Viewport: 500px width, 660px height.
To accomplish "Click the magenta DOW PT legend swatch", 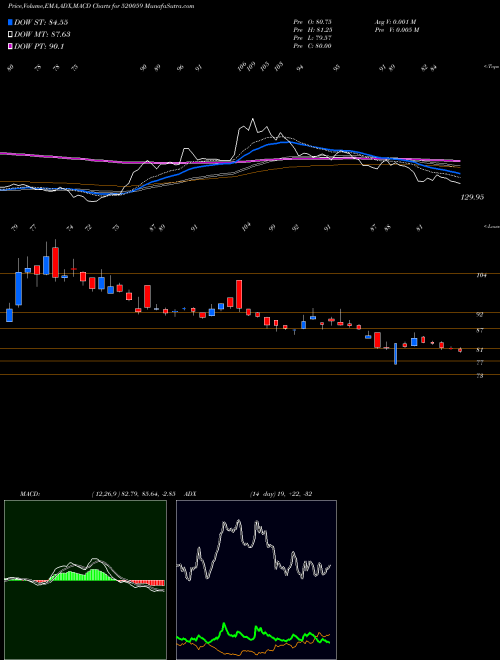I will (10, 46).
